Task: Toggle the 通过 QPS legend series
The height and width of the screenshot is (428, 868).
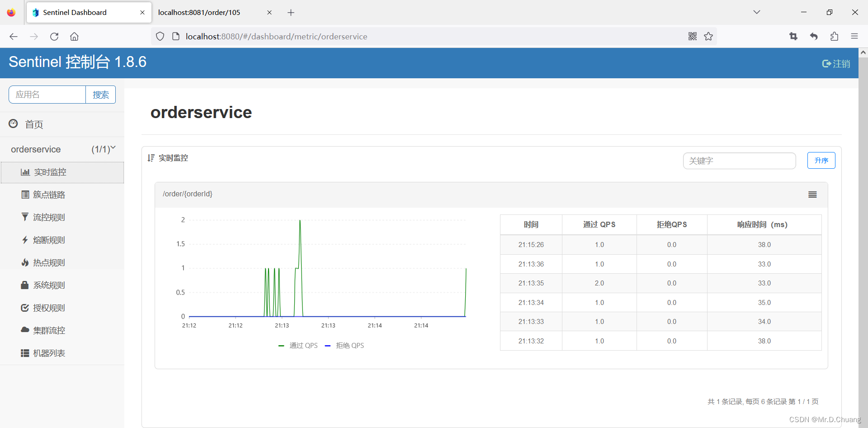Action: point(298,346)
